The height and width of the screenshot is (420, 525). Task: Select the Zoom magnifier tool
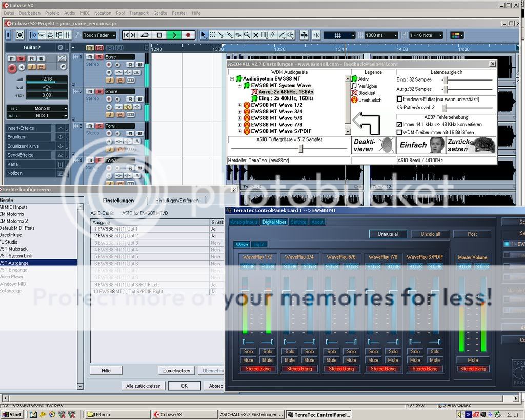click(247, 35)
